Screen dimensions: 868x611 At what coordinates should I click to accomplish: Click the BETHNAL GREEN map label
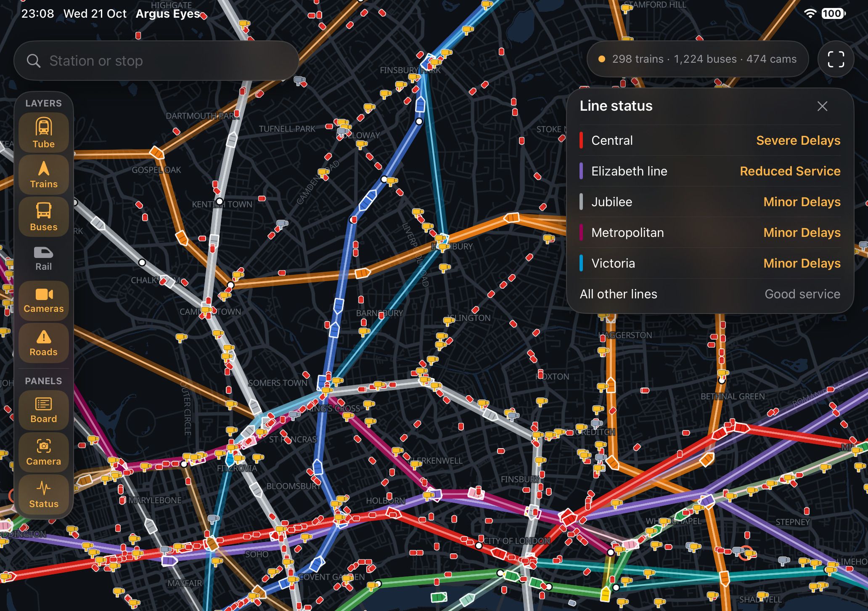pyautogui.click(x=733, y=396)
